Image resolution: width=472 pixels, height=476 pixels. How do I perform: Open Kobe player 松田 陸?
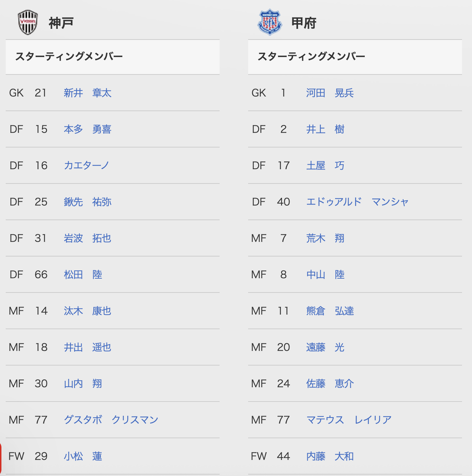pos(83,275)
